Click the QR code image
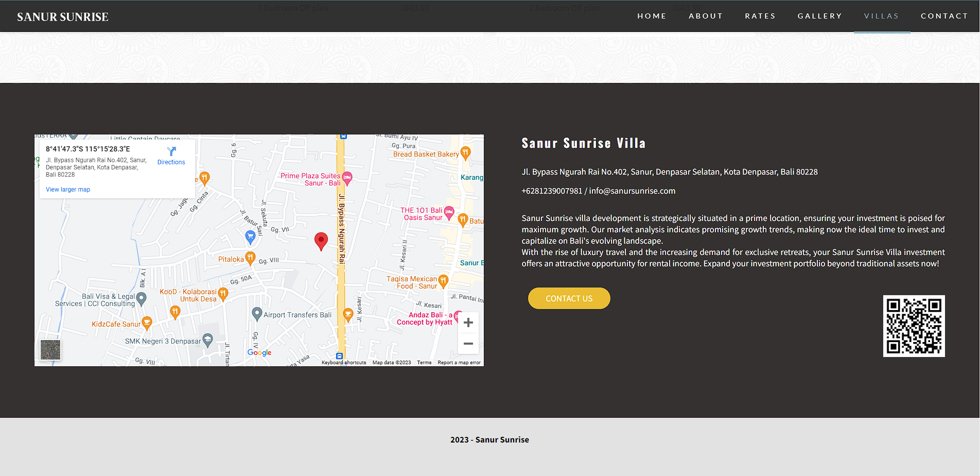The image size is (980, 476). (x=914, y=326)
